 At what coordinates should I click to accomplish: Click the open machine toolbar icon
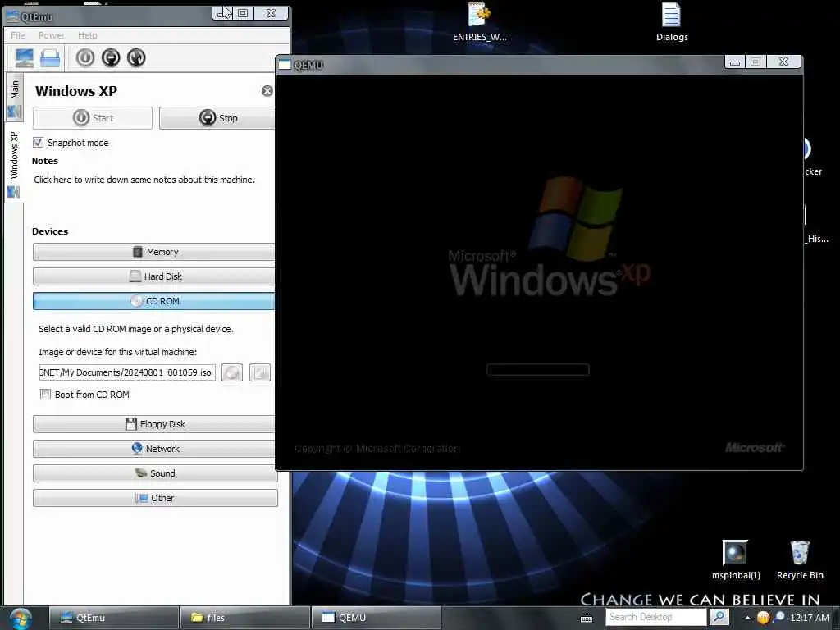(x=50, y=57)
